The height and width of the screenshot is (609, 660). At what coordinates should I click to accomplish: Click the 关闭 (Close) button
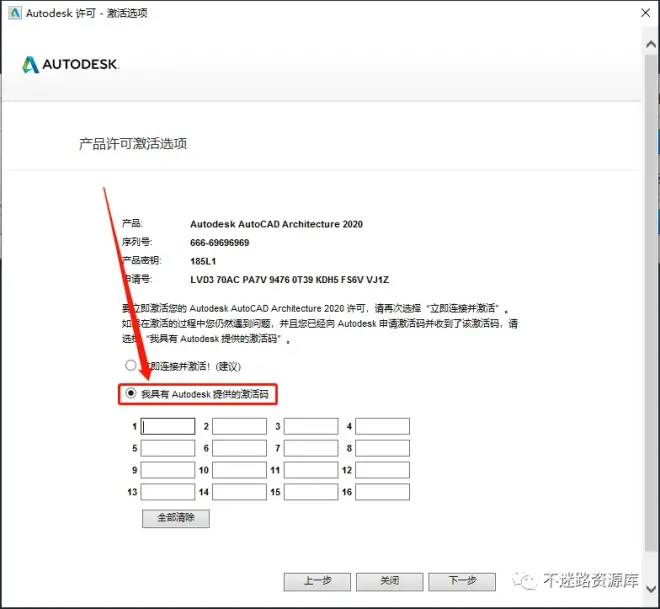coord(389,582)
